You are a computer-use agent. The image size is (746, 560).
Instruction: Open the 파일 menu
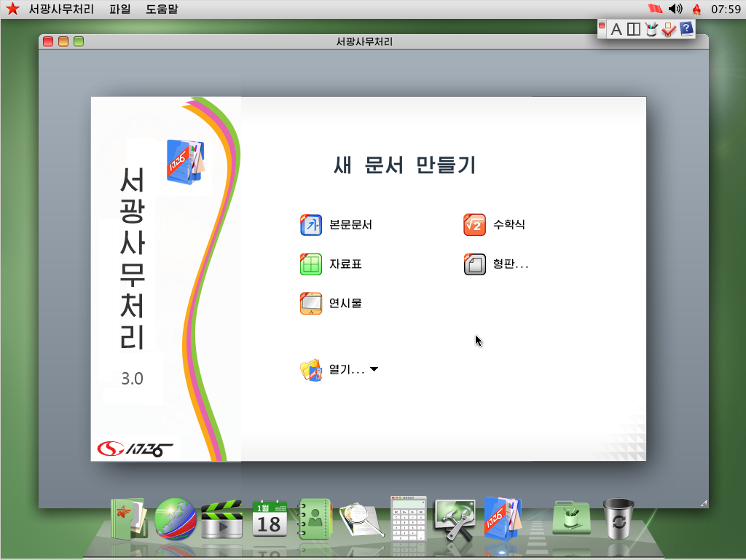point(118,9)
